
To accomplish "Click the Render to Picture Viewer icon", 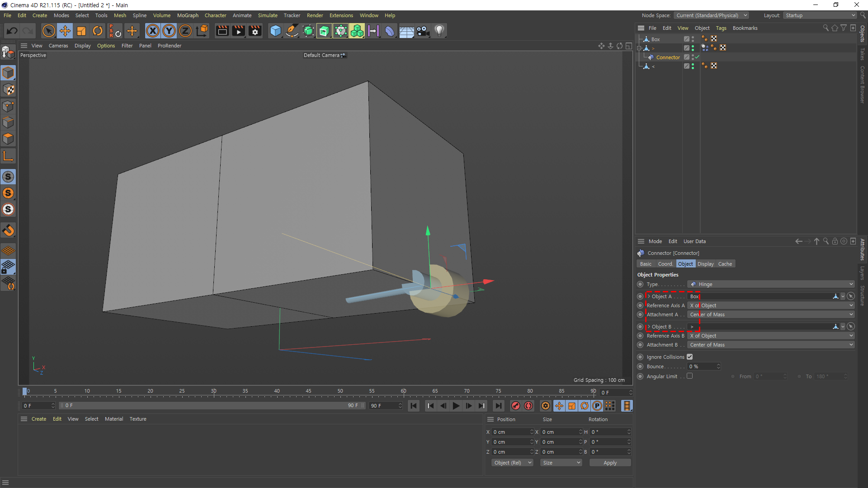I will pyautogui.click(x=239, y=31).
